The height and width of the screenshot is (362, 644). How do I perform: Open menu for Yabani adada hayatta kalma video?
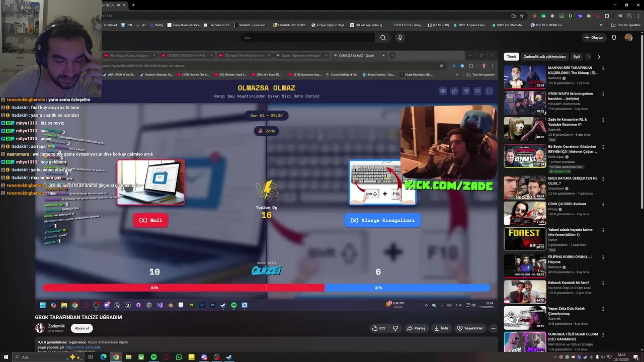(603, 230)
